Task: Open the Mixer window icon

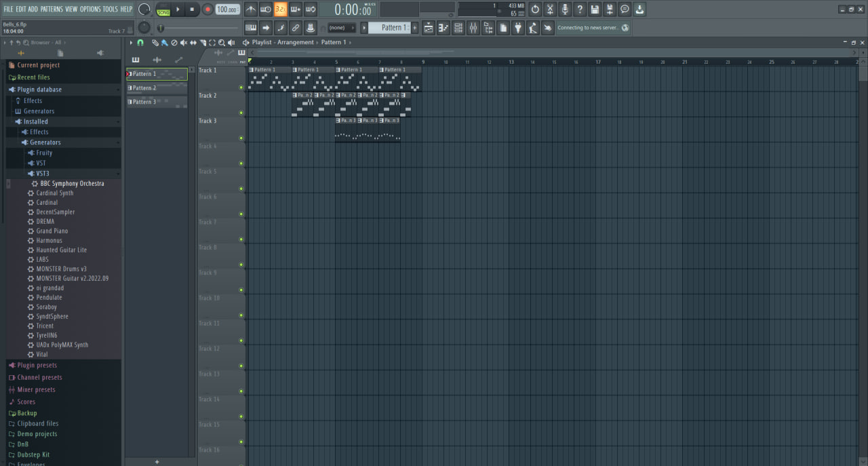Action: coord(473,28)
